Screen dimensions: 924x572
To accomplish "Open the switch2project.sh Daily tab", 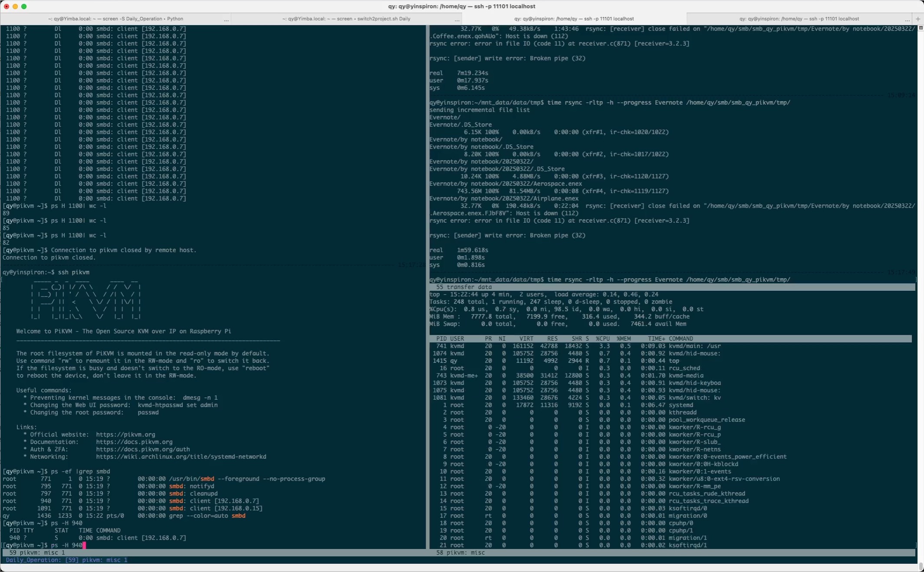I will pos(346,19).
